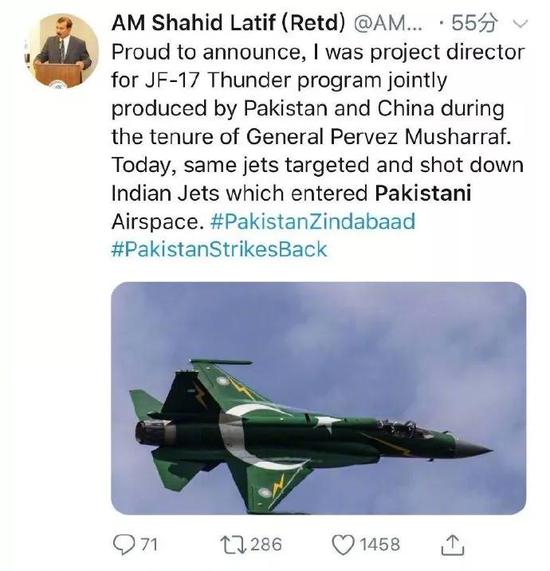550x571 pixels.
Task: Retweet using the arrows icon
Action: [233, 545]
